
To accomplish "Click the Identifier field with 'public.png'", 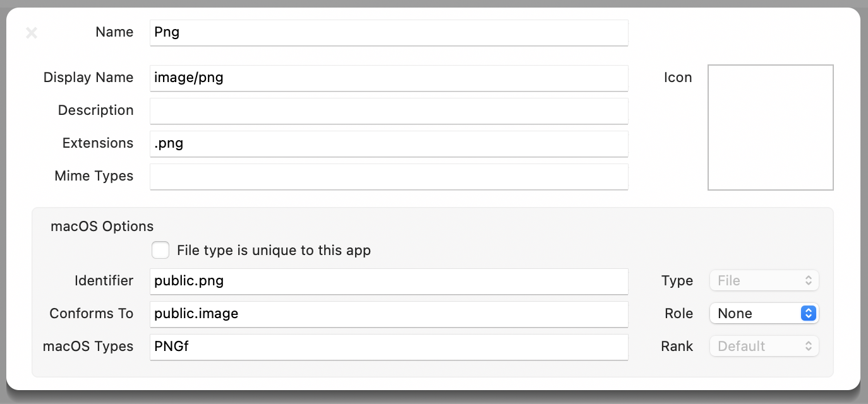I will click(389, 281).
